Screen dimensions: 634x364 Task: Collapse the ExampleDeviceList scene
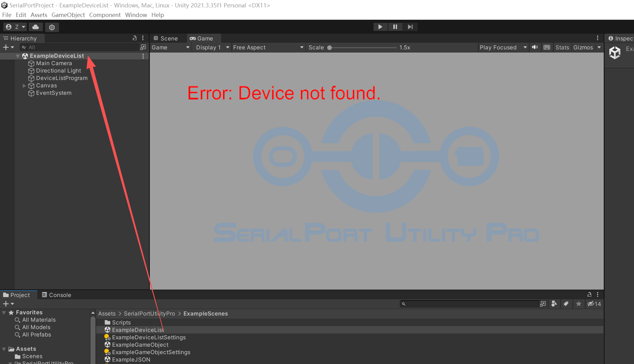pyautogui.click(x=18, y=56)
